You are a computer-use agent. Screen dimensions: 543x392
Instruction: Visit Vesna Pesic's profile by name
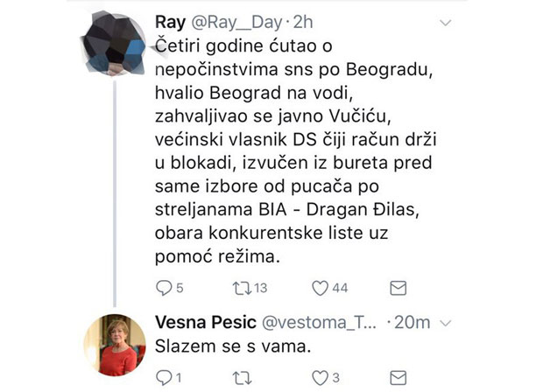tap(203, 321)
